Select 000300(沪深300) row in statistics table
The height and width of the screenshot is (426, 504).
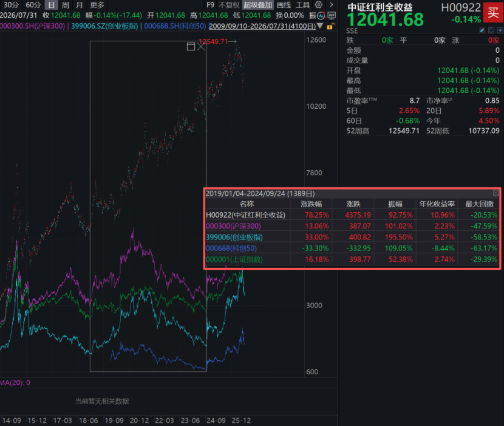tap(352, 226)
